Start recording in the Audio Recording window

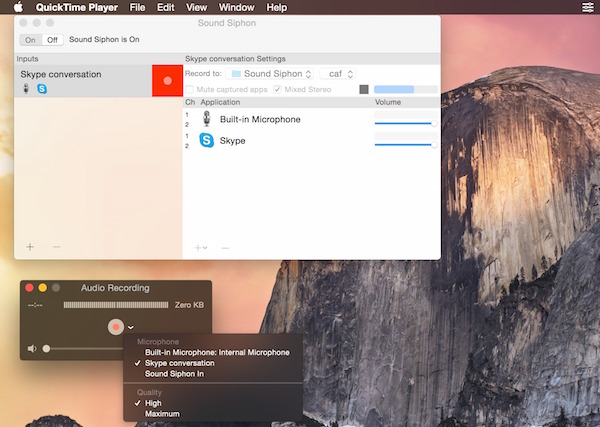pyautogui.click(x=116, y=327)
